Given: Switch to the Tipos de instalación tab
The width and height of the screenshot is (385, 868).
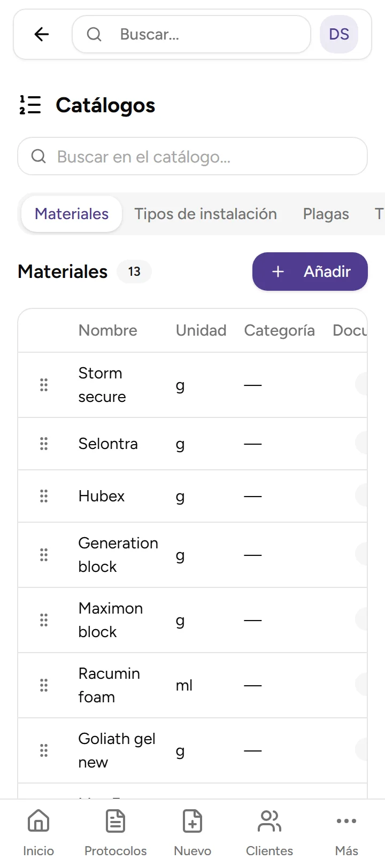Looking at the screenshot, I should click(x=206, y=214).
